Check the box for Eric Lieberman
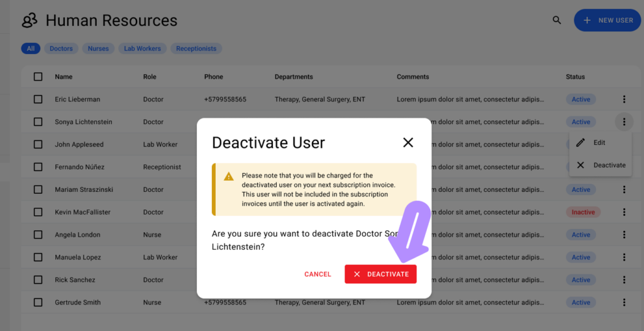The height and width of the screenshot is (331, 644). (38, 99)
